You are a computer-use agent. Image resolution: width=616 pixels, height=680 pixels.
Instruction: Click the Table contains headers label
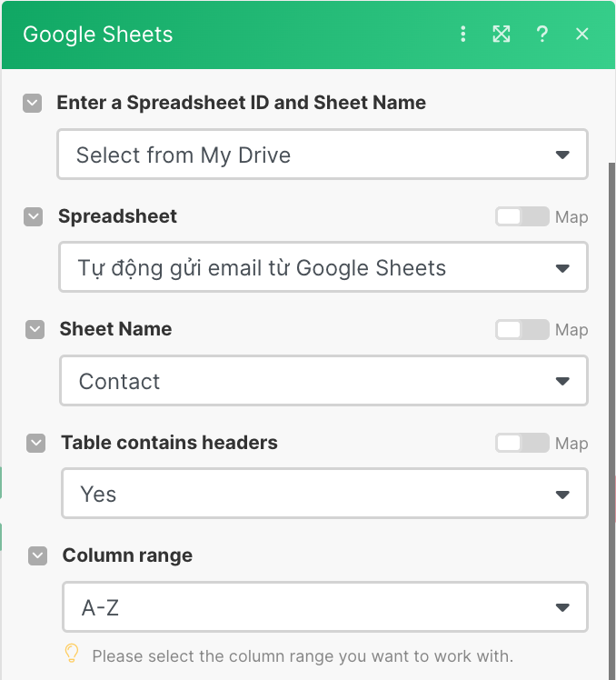tap(170, 443)
